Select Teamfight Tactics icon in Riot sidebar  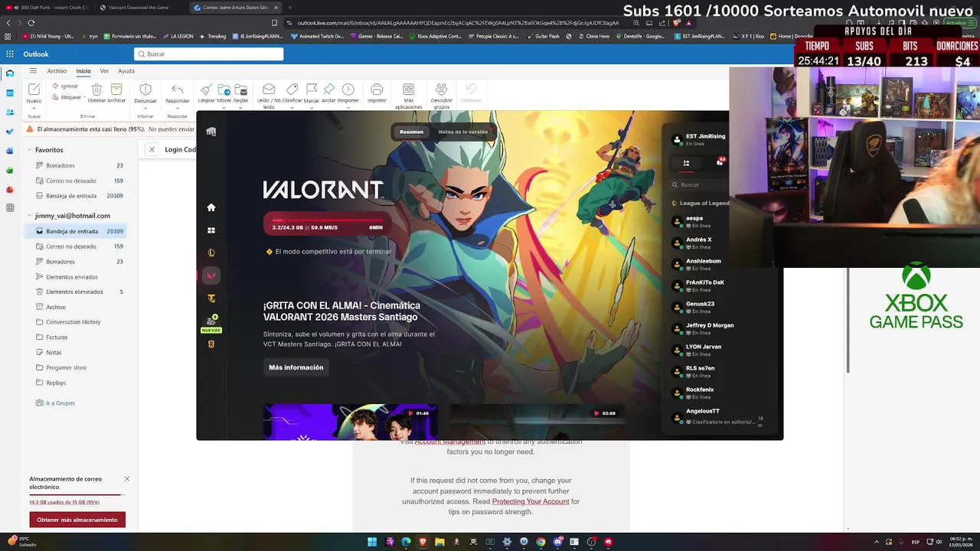211,298
